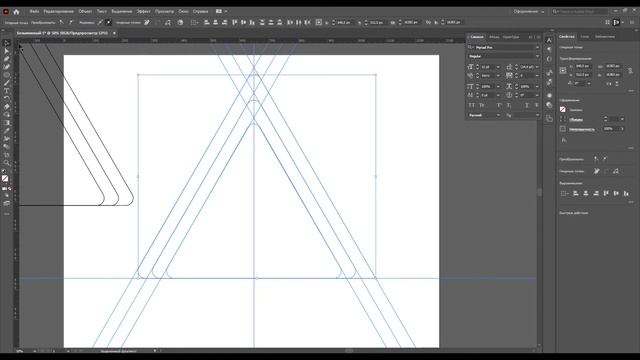Toggle Subscript in Character panel
Screen dimensions: 640x360
(509, 105)
